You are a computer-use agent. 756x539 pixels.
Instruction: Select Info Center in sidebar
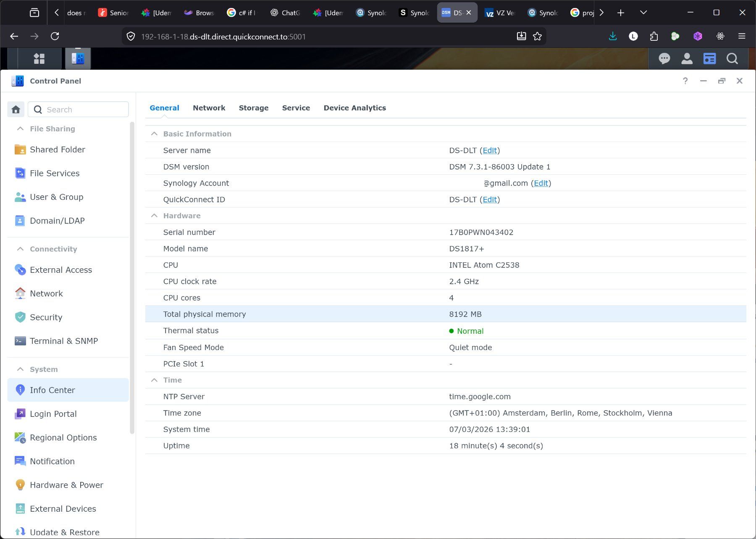(x=68, y=390)
